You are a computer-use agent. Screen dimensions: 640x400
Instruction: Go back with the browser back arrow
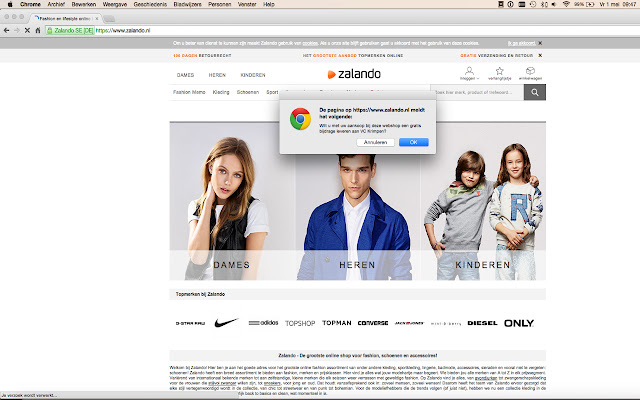coord(7,30)
